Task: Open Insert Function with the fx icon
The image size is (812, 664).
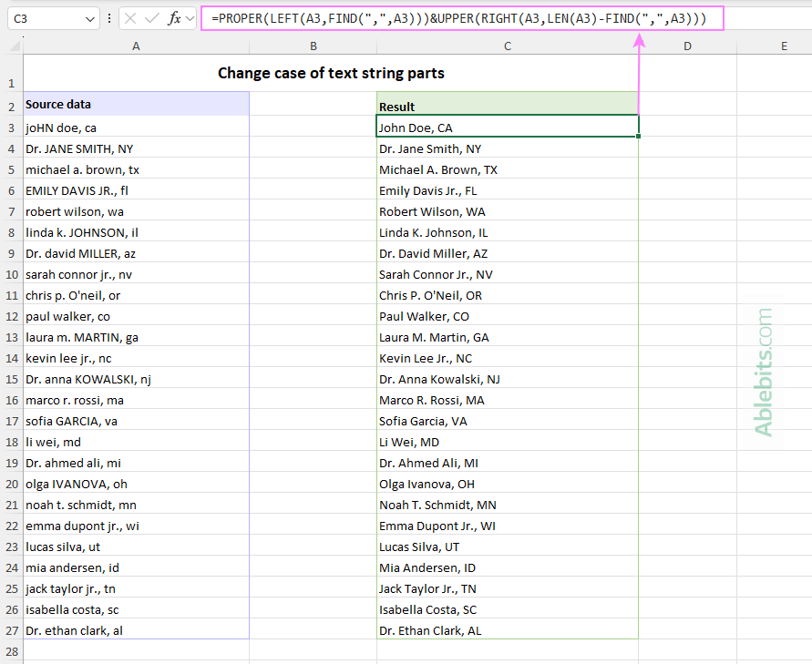Action: 173,18
